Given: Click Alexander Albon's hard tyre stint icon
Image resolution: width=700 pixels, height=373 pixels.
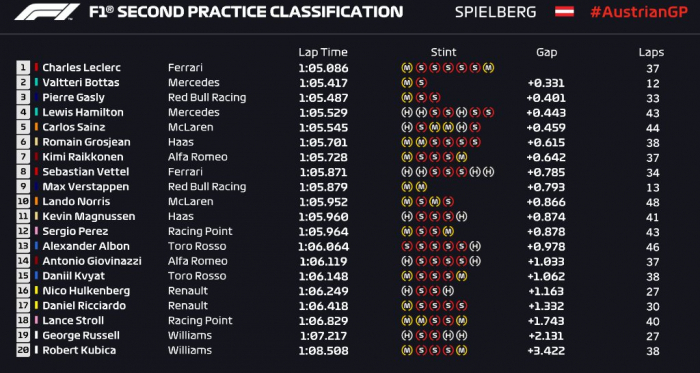Looking at the screenshot, I should [475, 246].
